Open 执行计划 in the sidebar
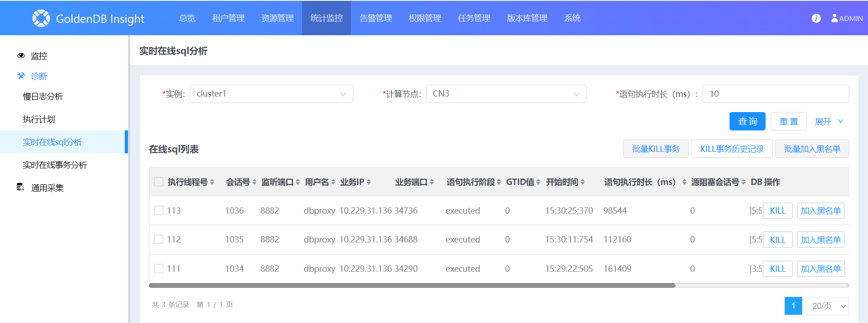 coord(39,119)
